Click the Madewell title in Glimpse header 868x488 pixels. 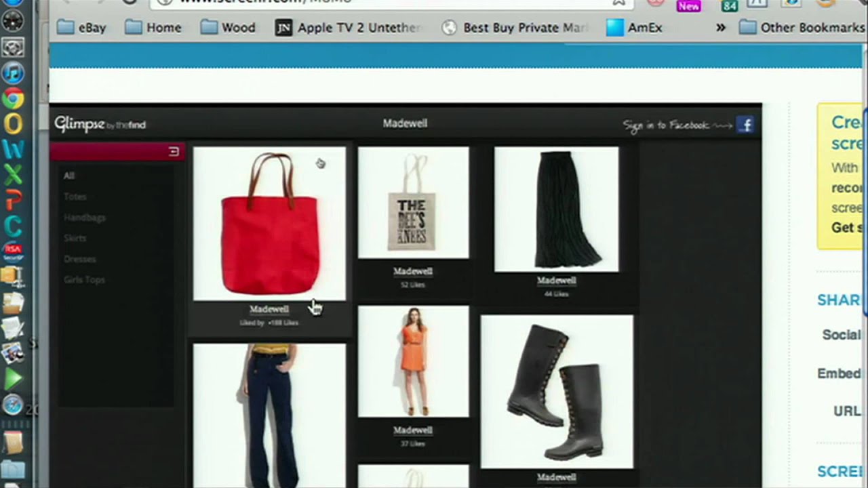(405, 123)
